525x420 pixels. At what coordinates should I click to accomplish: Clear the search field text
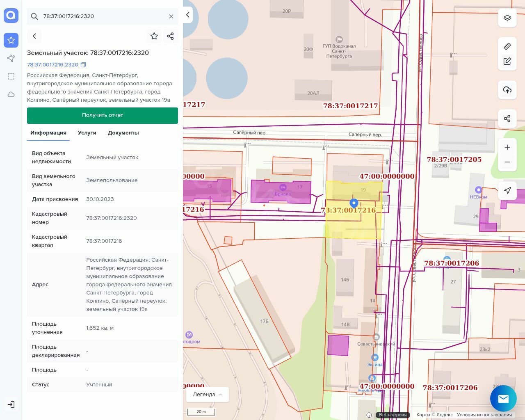tap(171, 16)
